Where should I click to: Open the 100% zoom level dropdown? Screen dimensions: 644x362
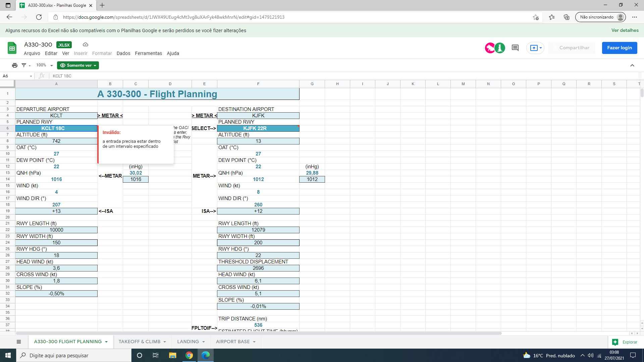[45, 65]
